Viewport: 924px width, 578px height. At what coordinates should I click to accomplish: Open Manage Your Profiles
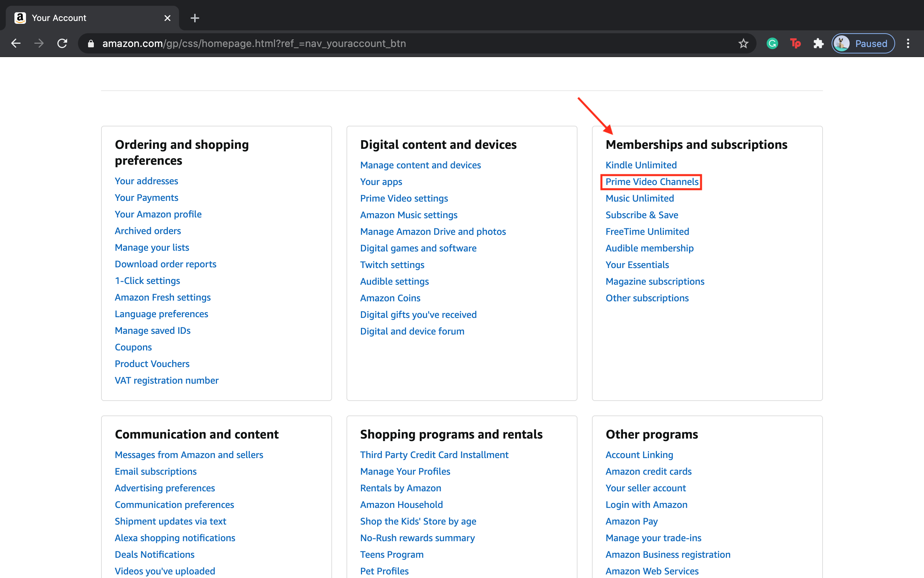pyautogui.click(x=405, y=471)
